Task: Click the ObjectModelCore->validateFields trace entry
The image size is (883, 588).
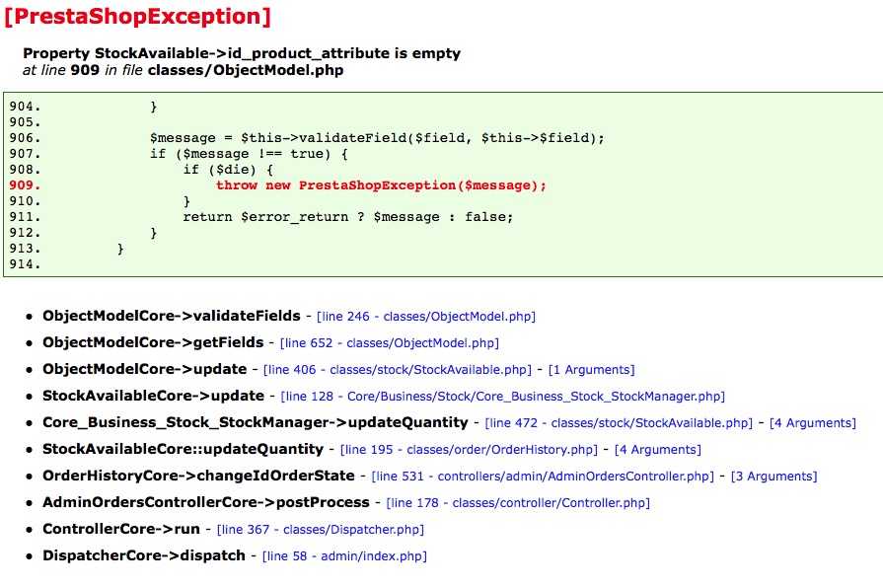Action: 172,316
